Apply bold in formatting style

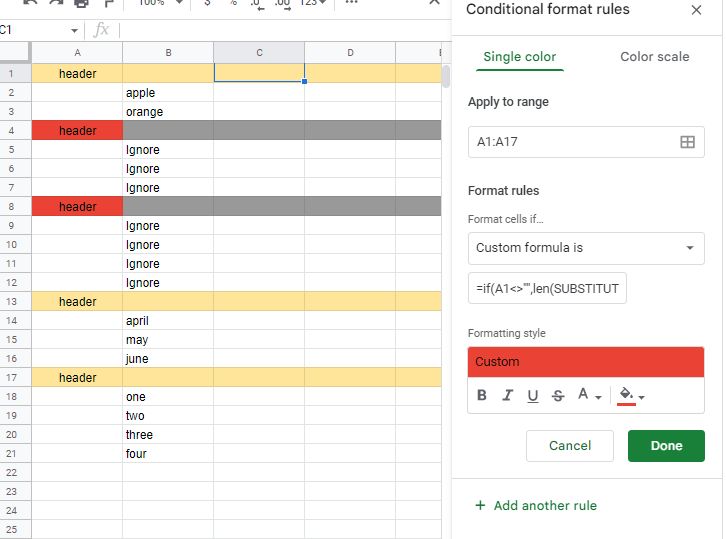coord(482,395)
